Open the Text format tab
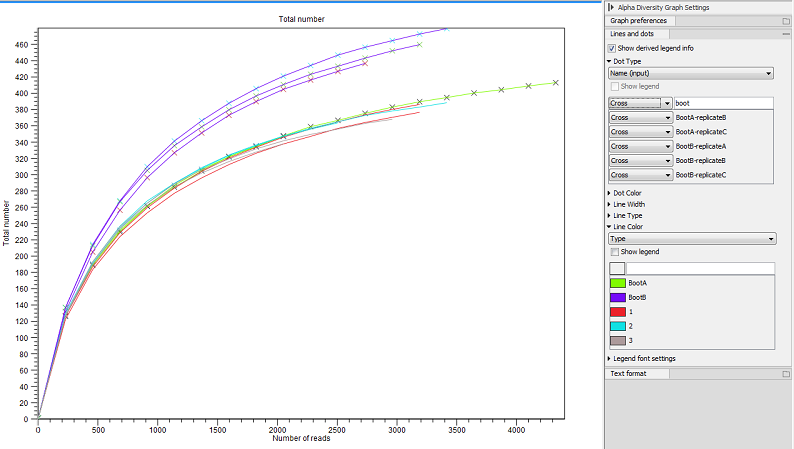Screen dimensions: 794x449 point(628,373)
